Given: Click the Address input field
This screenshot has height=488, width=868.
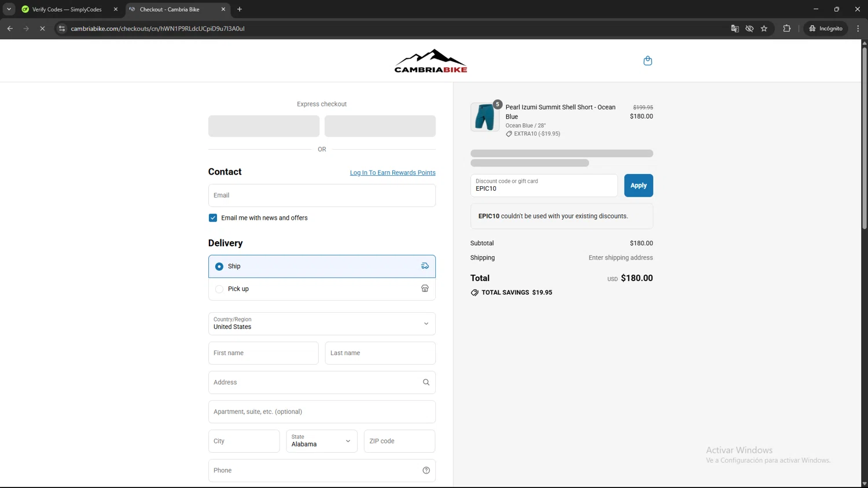Looking at the screenshot, I should (x=322, y=382).
